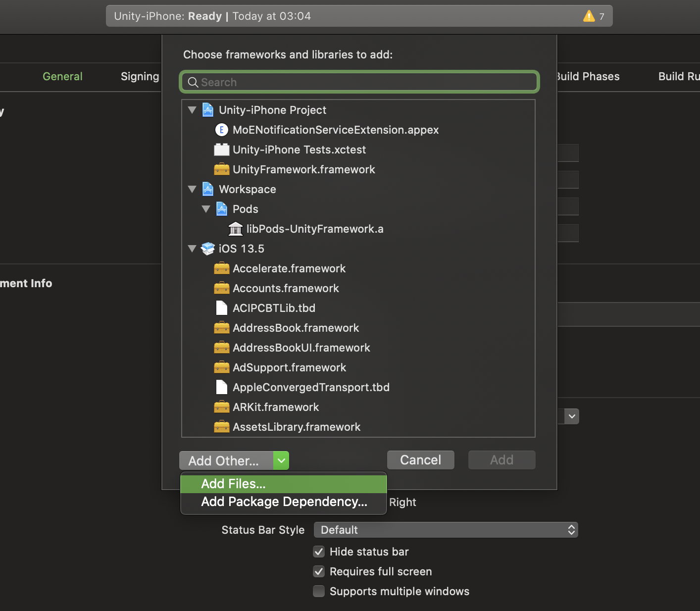Image resolution: width=700 pixels, height=611 pixels.
Task: Select libPods-UnityFramework.a row text
Action: tap(315, 229)
